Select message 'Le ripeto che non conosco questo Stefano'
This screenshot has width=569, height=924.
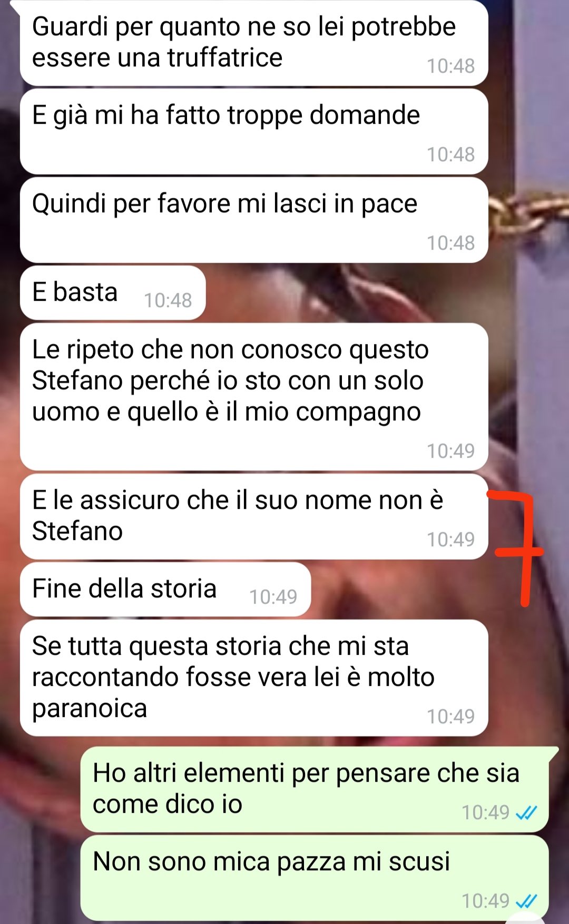[254, 397]
